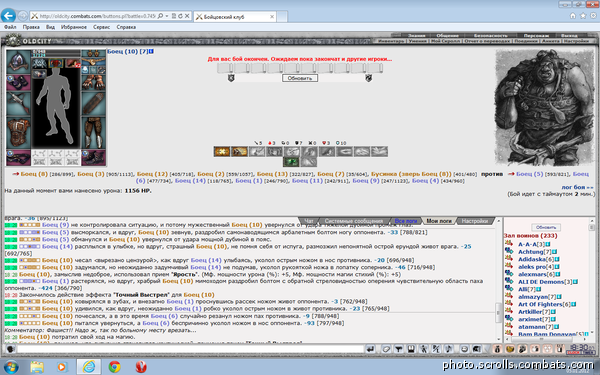This screenshot has height=375, width=600.
Task: Open the Windows Start menu
Action: pos(10,367)
